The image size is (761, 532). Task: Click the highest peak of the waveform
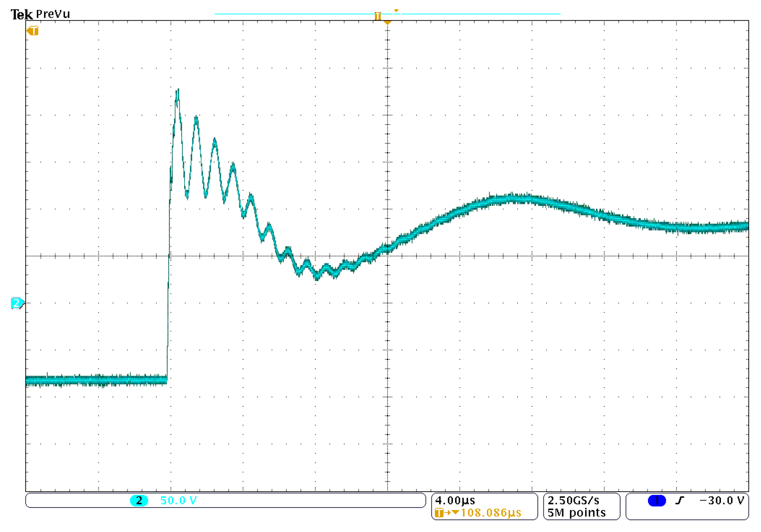178,90
